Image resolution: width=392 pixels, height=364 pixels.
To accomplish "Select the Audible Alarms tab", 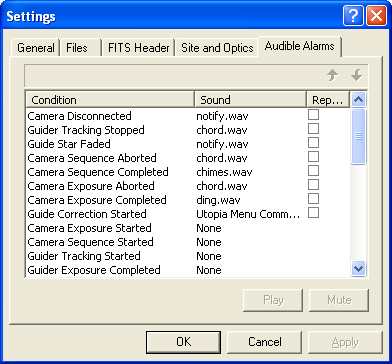I will [299, 46].
